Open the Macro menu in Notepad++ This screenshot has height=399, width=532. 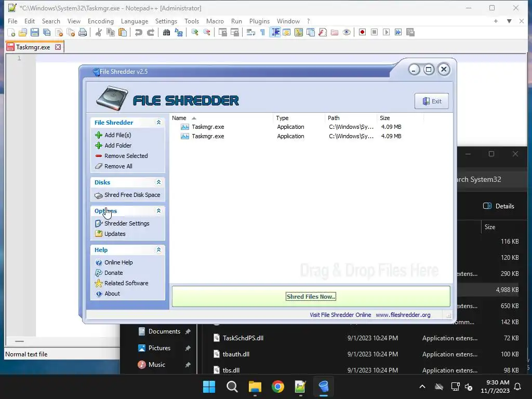tap(215, 21)
